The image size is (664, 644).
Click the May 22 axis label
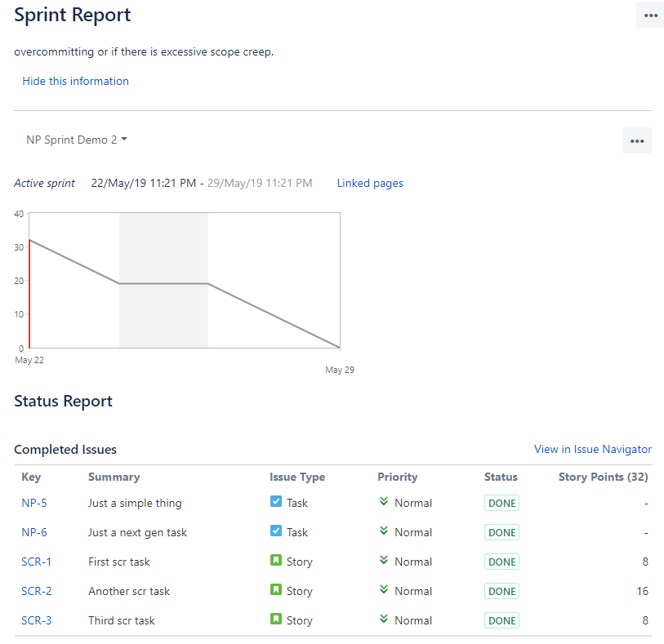(x=29, y=360)
